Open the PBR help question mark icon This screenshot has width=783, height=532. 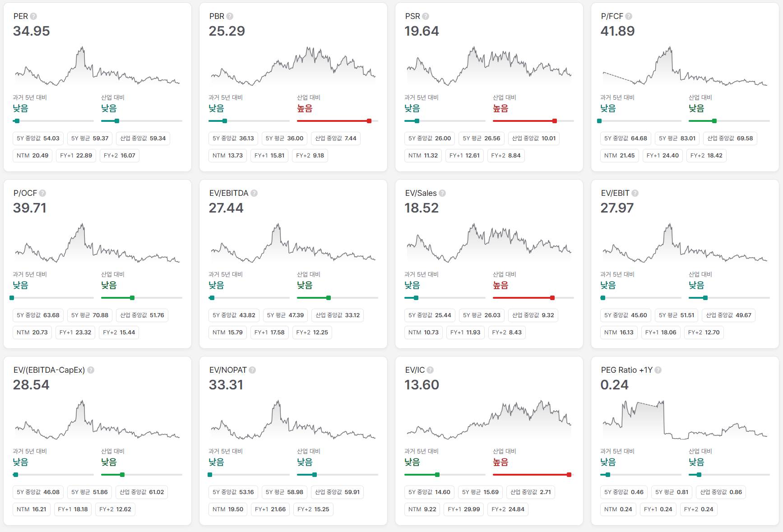click(230, 16)
